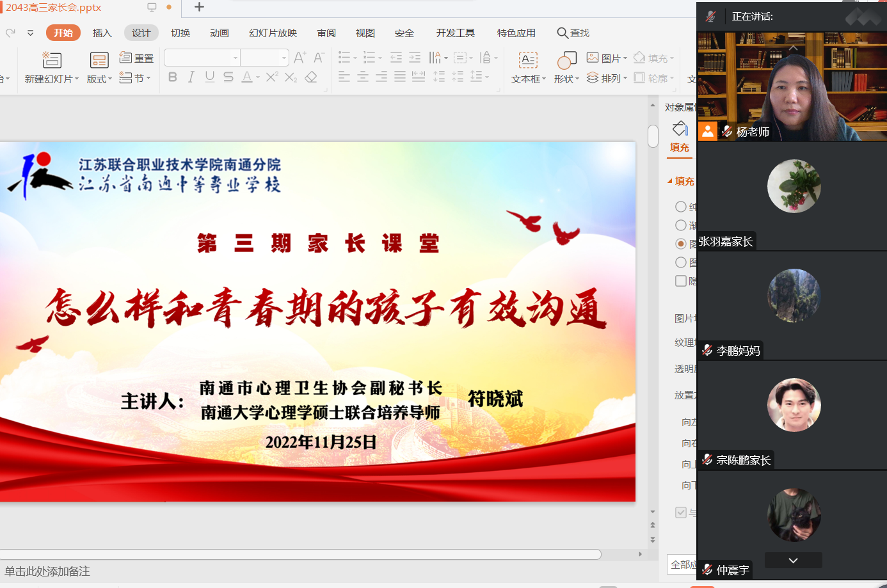This screenshot has height=588, width=887.
Task: Click the Fill bucket icon in properties panel
Action: [x=680, y=129]
